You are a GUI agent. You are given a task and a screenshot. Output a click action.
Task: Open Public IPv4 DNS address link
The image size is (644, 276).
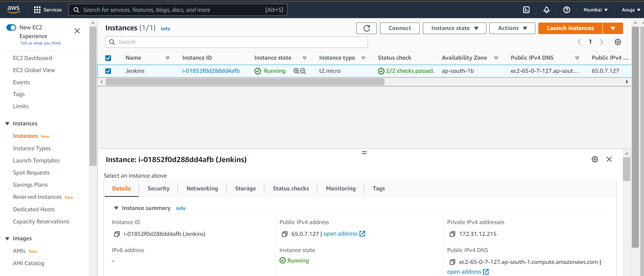(x=468, y=272)
